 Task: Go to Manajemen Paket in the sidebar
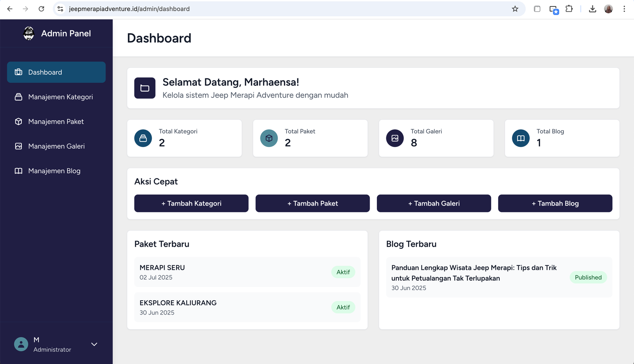56,122
